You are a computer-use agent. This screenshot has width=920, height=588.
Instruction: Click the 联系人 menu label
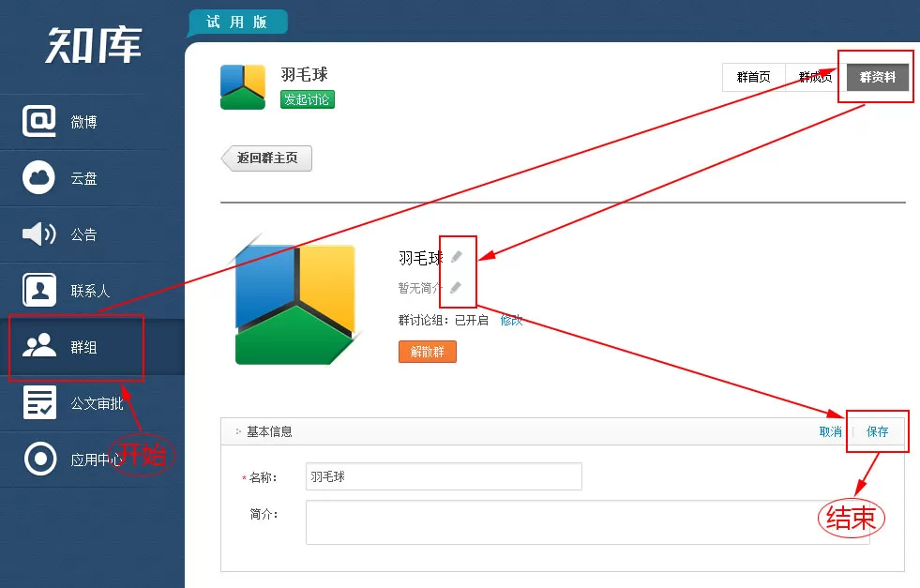(90, 291)
